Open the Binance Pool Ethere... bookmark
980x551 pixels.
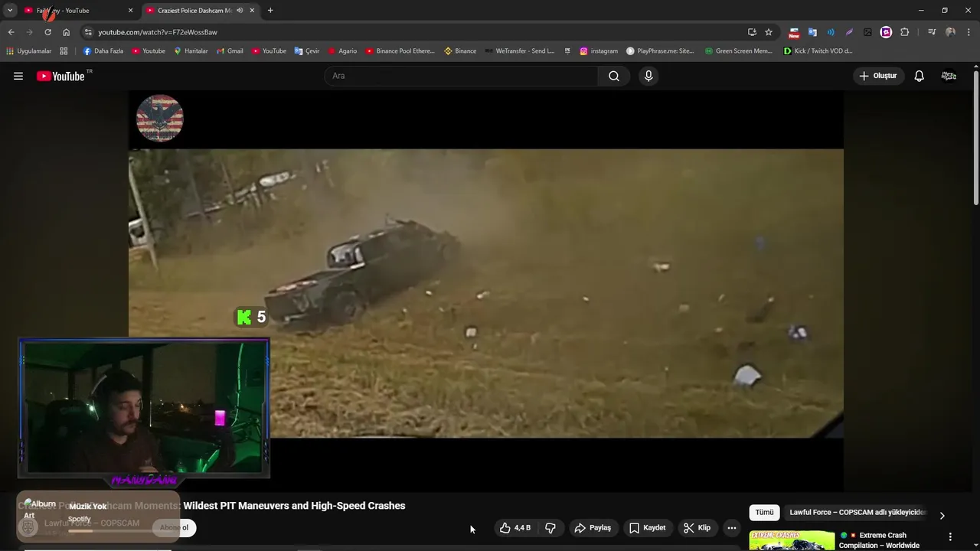pyautogui.click(x=400, y=51)
